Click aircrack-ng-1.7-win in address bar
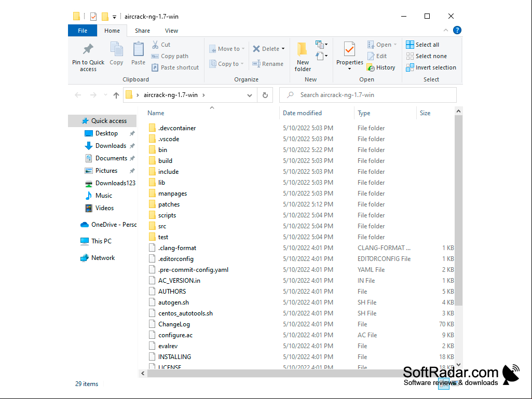 pos(170,95)
